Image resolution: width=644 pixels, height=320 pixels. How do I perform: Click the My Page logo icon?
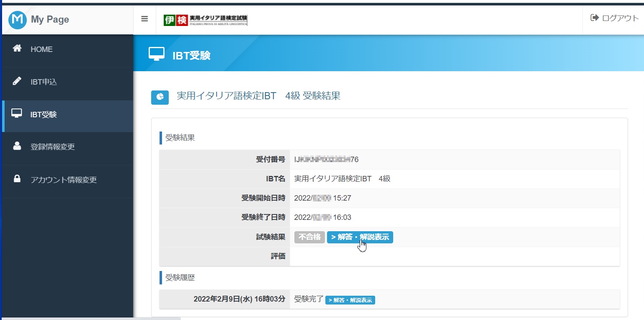17,20
